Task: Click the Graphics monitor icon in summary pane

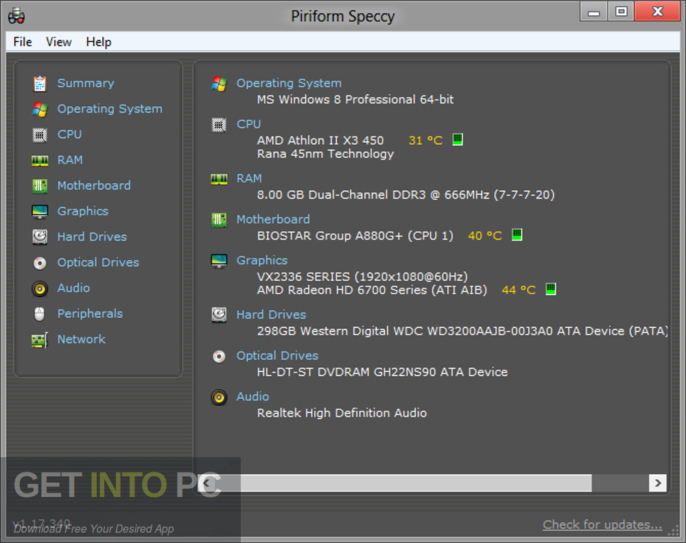Action: click(x=219, y=261)
